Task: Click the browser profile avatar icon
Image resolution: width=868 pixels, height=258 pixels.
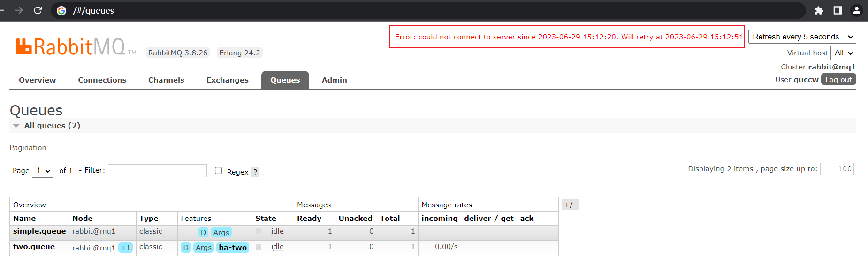Action: pos(856,10)
